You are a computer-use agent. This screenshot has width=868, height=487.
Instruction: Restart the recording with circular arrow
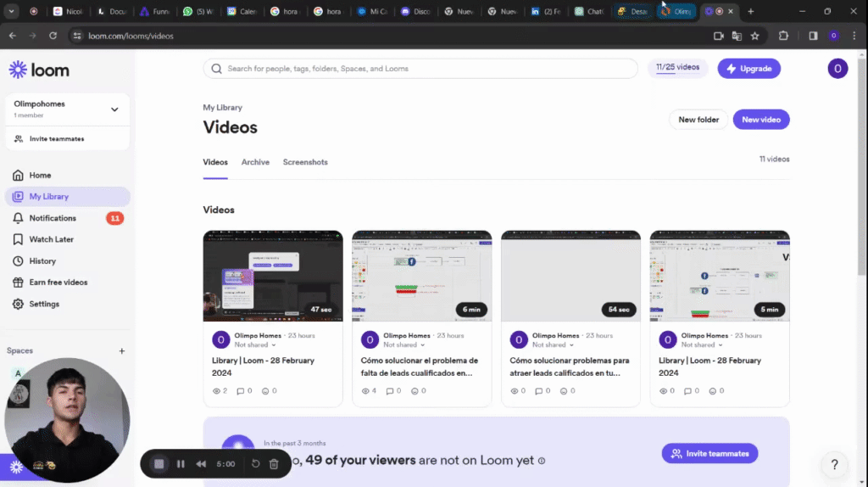(255, 464)
